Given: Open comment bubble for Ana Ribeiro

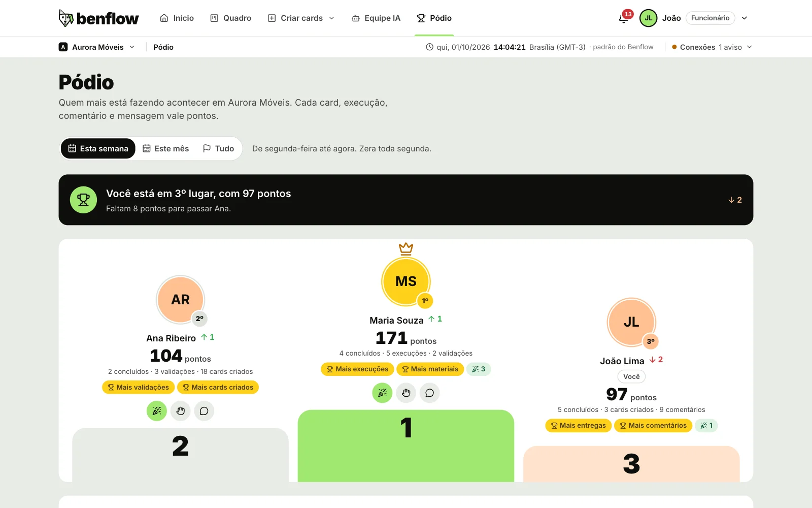Looking at the screenshot, I should pyautogui.click(x=204, y=411).
